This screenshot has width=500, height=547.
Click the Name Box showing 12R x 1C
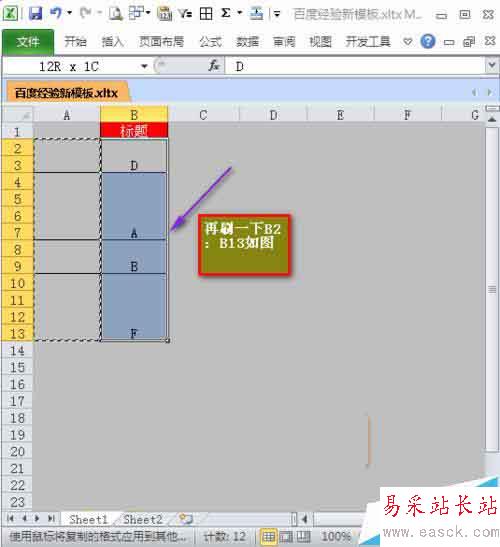70,66
